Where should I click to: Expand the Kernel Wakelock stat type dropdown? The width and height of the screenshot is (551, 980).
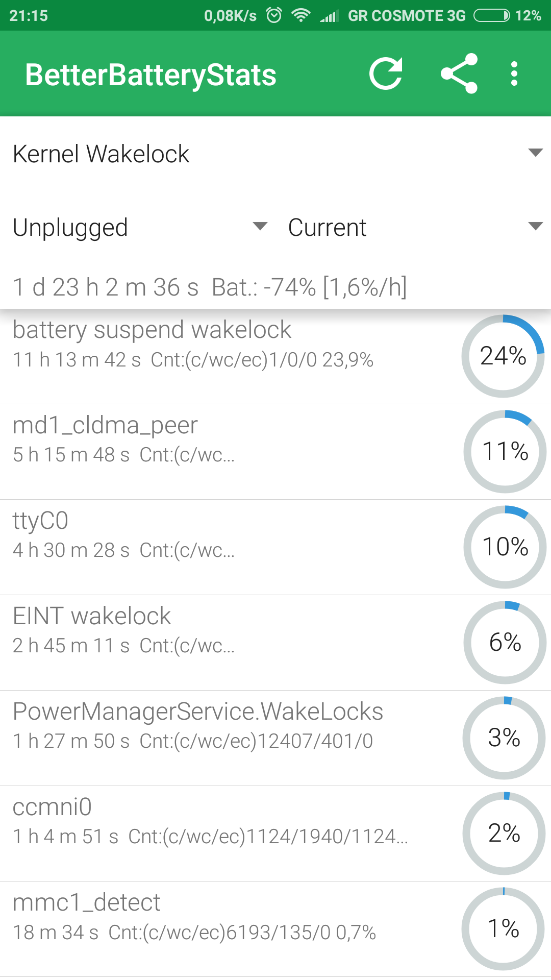(275, 153)
